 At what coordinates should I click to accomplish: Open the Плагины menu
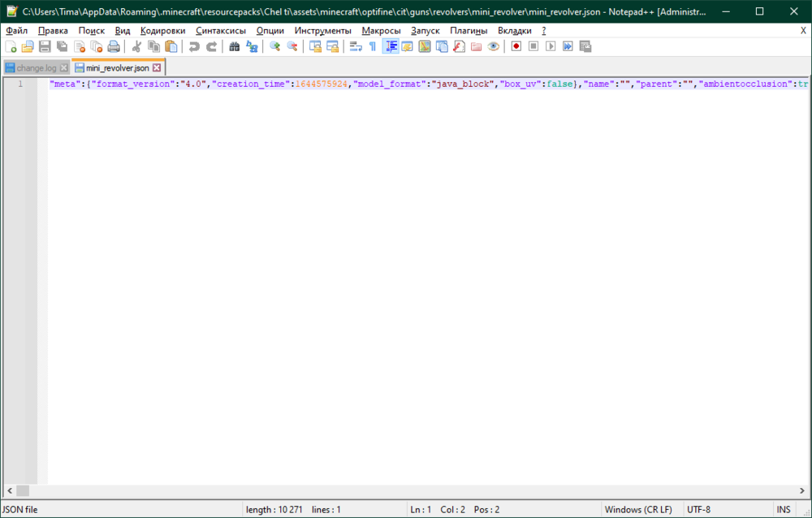[469, 31]
